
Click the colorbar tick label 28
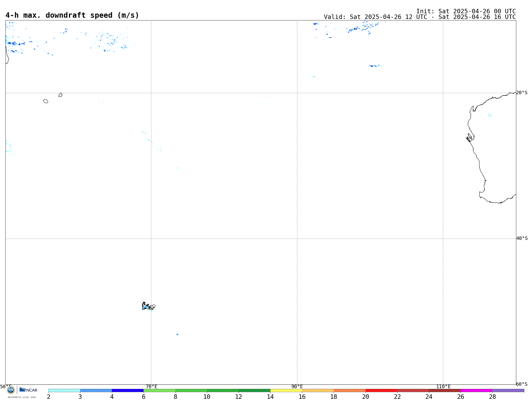[x=492, y=397]
